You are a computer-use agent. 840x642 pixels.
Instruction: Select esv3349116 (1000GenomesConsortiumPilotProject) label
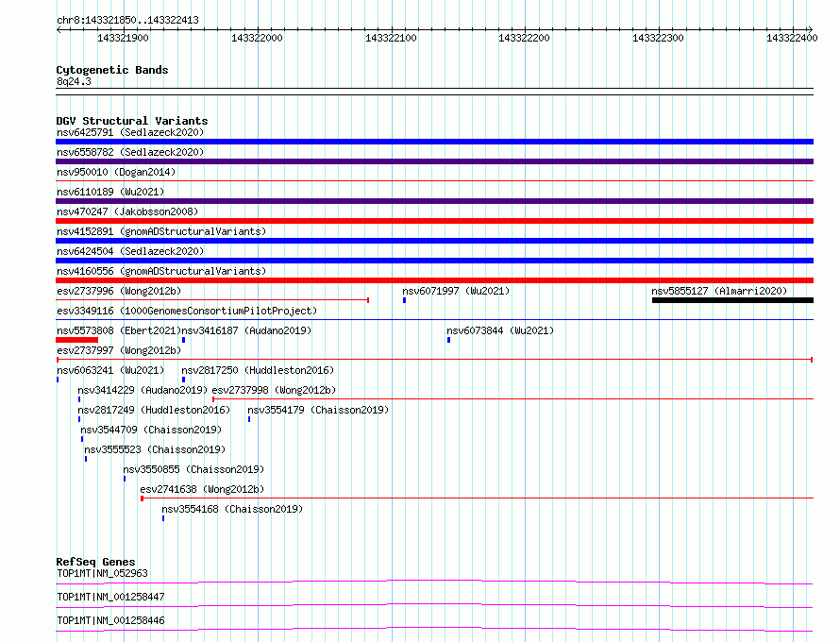point(187,311)
